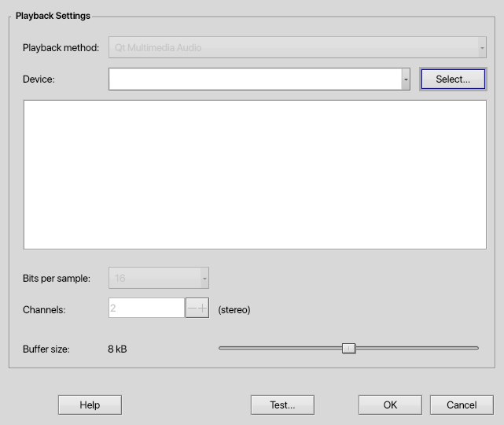Screen dimensions: 504x425
Task: Click the (stereo) label
Action: (x=234, y=310)
